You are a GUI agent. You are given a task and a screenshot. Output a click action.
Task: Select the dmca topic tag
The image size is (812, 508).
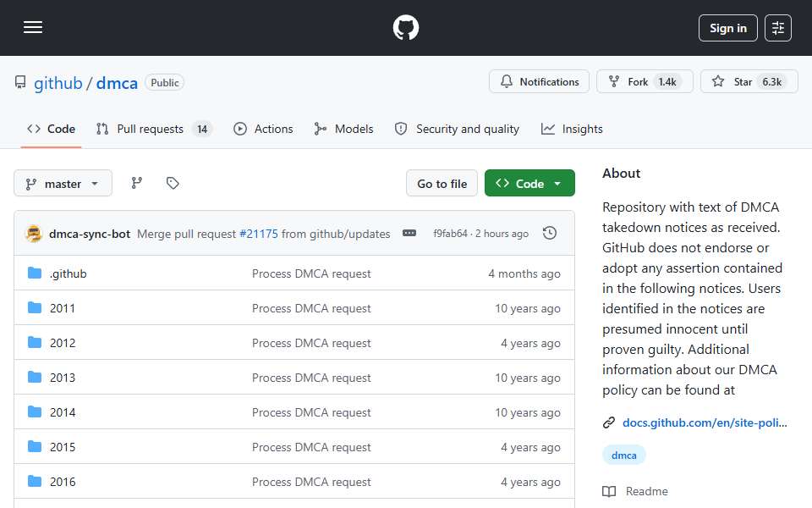(x=624, y=456)
